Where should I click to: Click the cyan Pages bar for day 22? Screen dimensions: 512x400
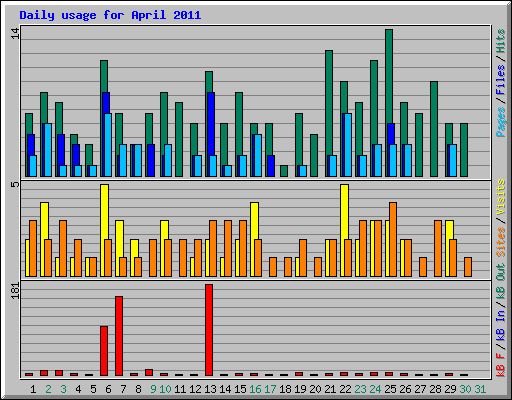(347, 145)
